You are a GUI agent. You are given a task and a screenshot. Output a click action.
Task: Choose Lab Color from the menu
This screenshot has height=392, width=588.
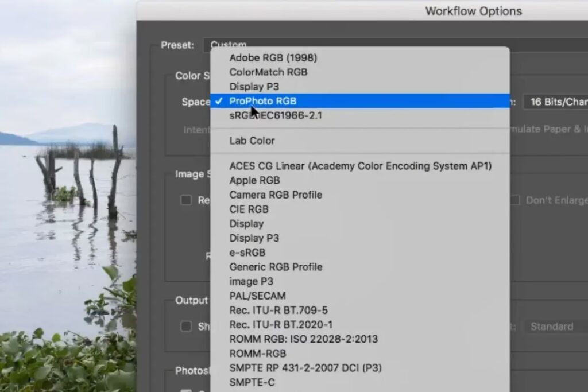click(x=252, y=141)
